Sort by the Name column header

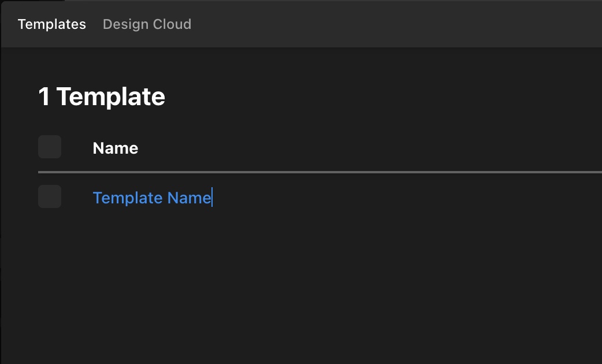(x=116, y=148)
